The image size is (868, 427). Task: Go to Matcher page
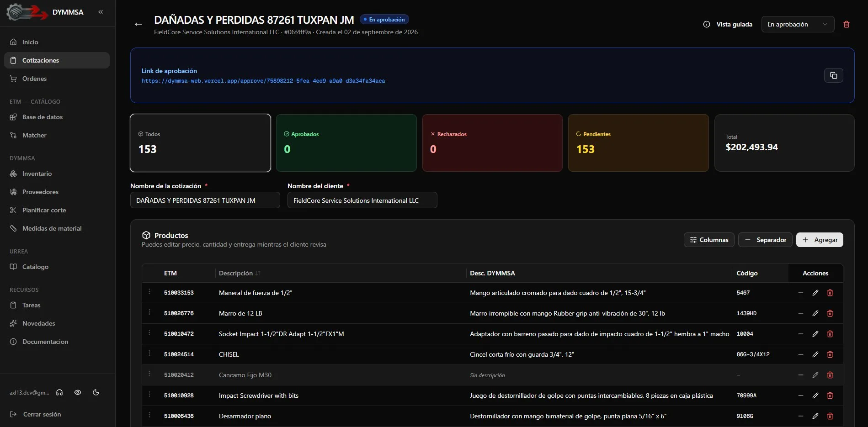click(57, 135)
